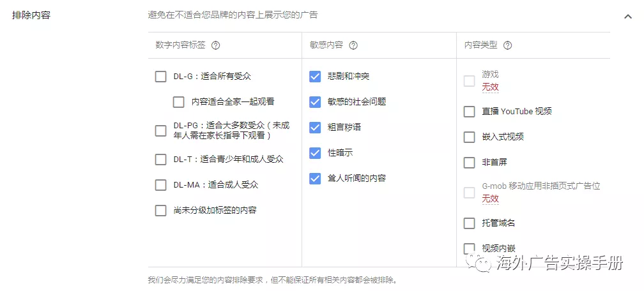Check DL-MA 适合成人受众 checkbox
Screen dimensions: 644x291
click(160, 184)
